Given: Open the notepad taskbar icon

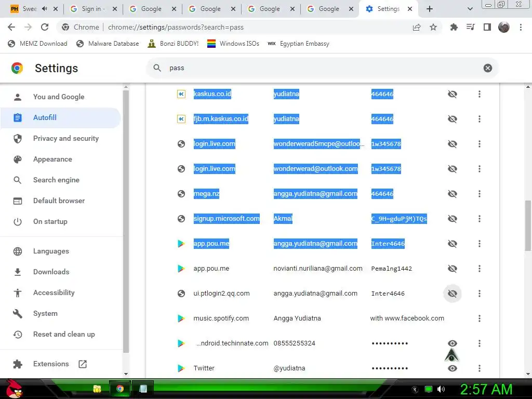Looking at the screenshot, I should [x=143, y=389].
